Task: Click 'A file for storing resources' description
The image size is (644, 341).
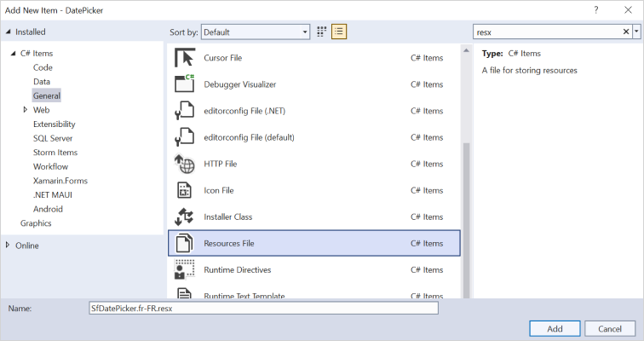Action: (529, 70)
